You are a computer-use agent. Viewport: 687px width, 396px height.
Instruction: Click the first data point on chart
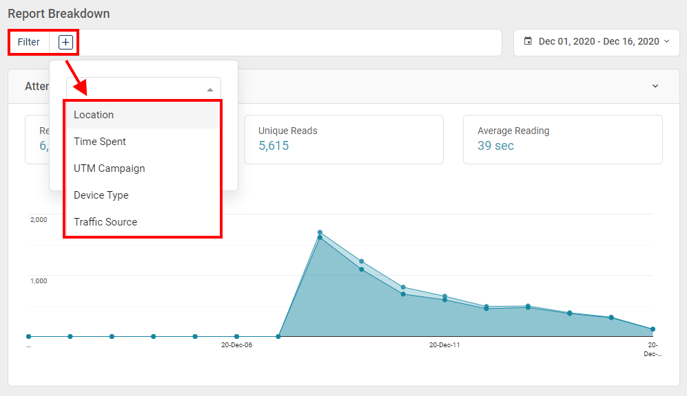[x=28, y=336]
